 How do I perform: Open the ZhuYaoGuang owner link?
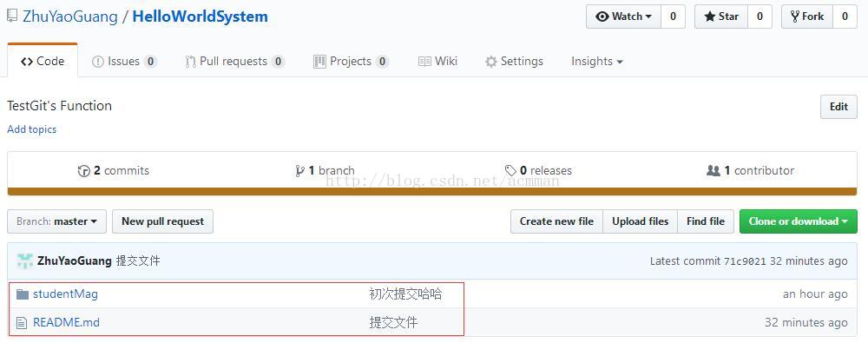pyautogui.click(x=70, y=16)
